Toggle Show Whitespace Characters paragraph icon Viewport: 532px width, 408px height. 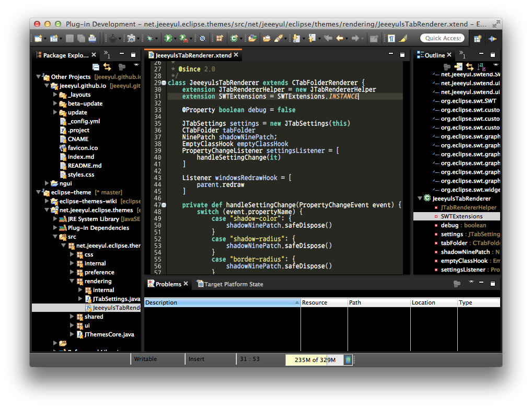pyautogui.click(x=391, y=38)
